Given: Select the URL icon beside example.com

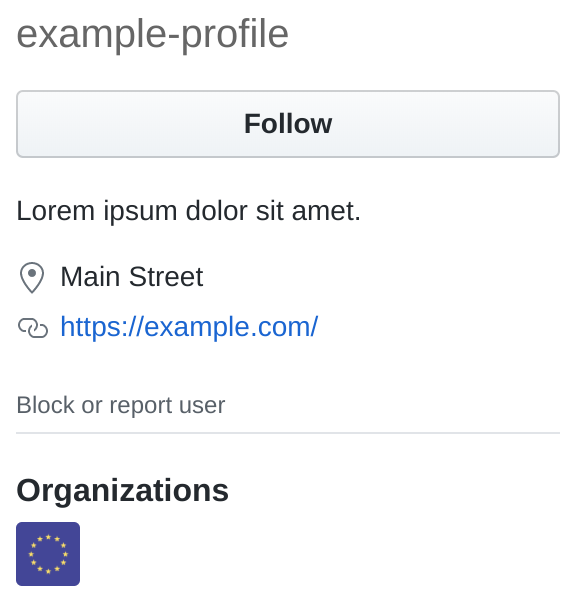Looking at the screenshot, I should 33,328.
